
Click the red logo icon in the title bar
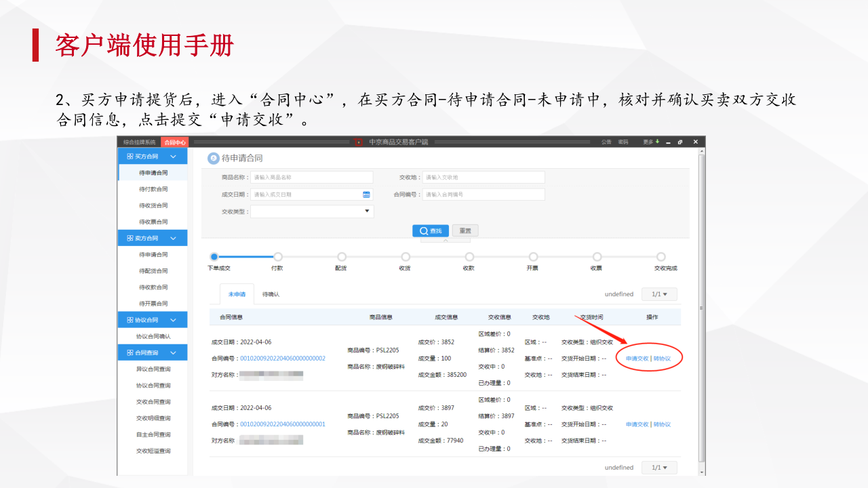point(359,142)
